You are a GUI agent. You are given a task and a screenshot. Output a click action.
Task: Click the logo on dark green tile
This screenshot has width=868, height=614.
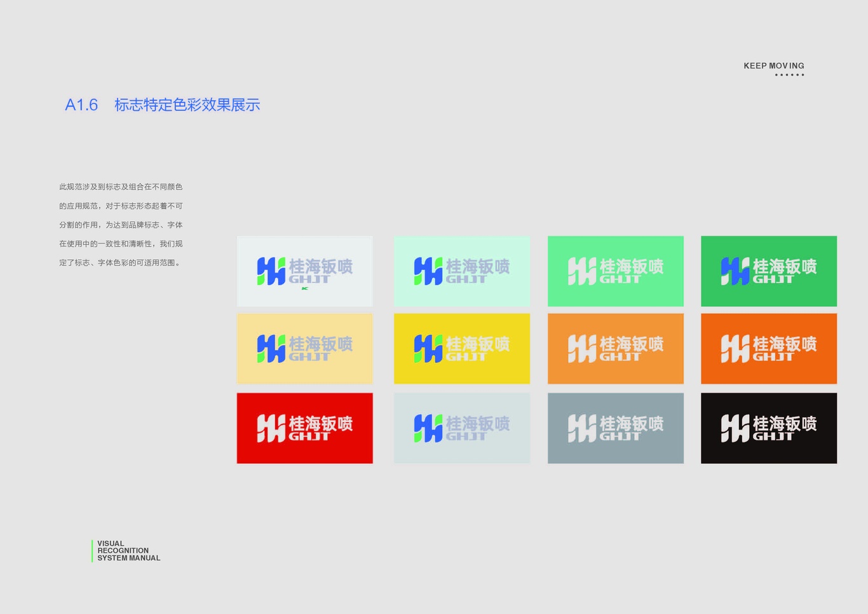pos(768,271)
